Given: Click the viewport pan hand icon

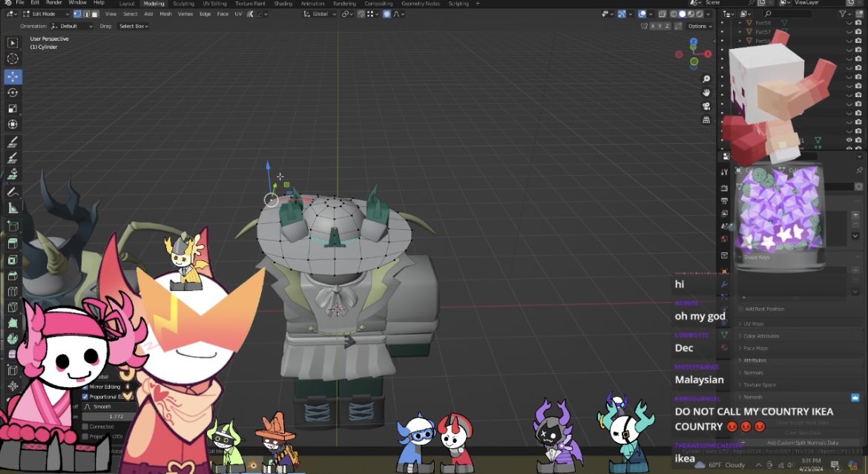Looking at the screenshot, I should point(706,93).
